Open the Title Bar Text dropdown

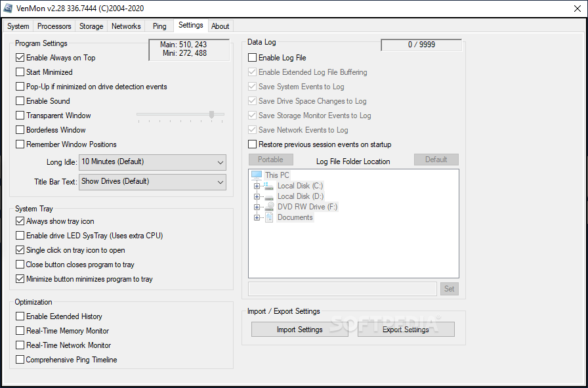pos(152,182)
